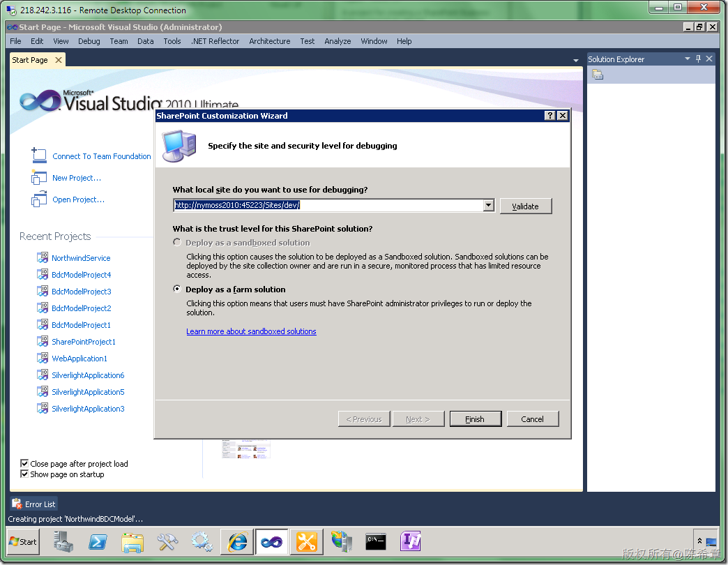Open the orange tools taskbar application
This screenshot has width=728, height=565.
[306, 542]
